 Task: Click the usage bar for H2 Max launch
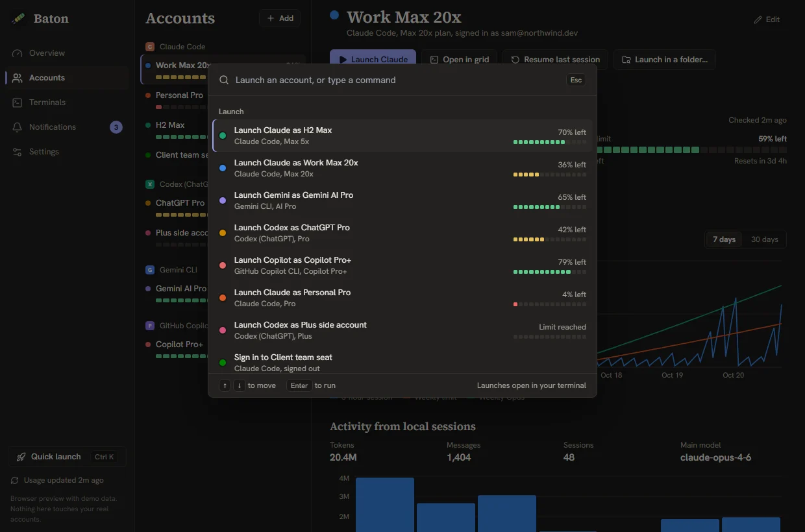coord(550,142)
